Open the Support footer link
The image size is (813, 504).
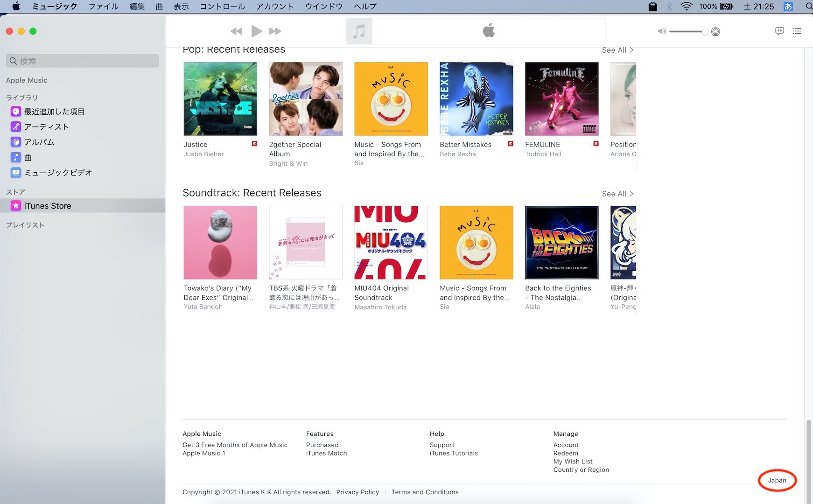(x=442, y=445)
